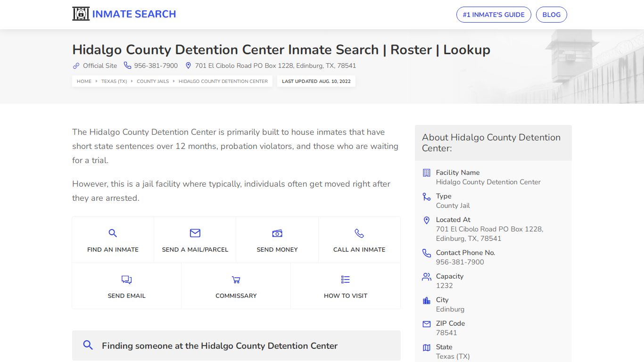Click the envelope icon above Send a Mail/Parcel
644x362 pixels.
195,233
